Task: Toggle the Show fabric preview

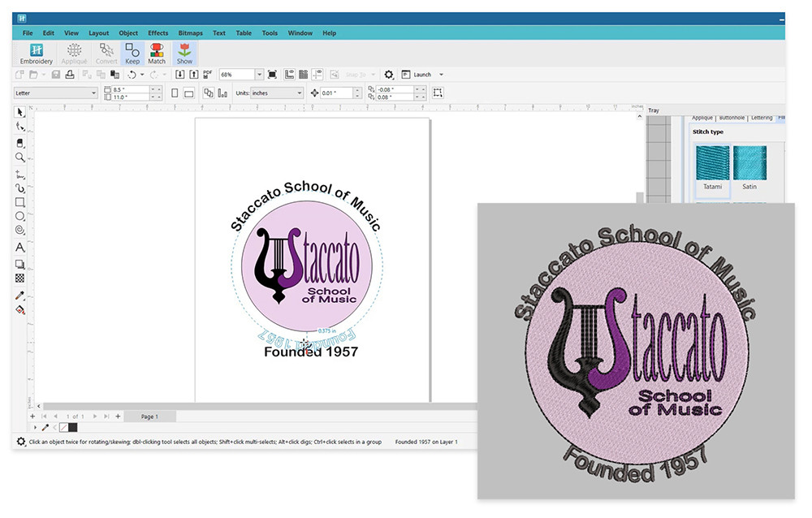Action: [x=184, y=52]
